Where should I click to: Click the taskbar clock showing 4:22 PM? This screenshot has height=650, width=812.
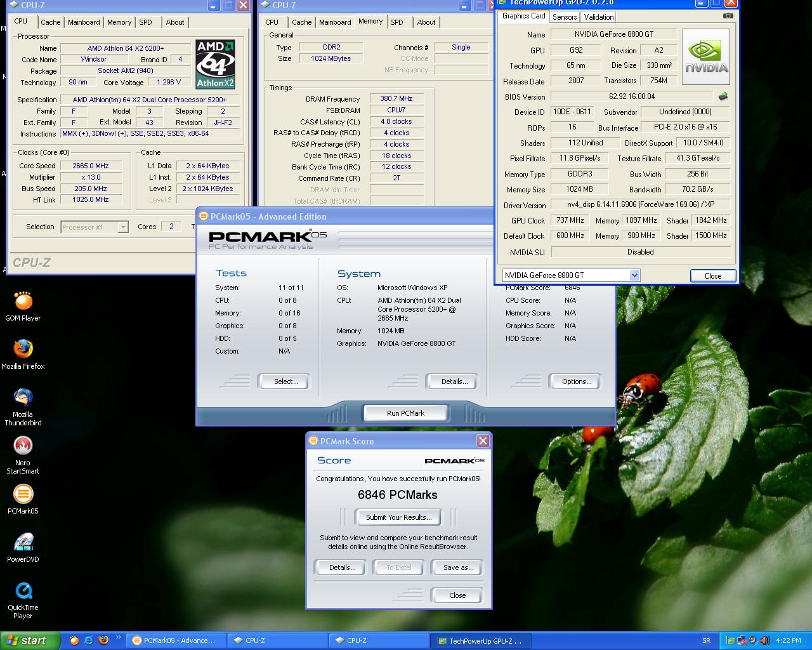coord(788,640)
